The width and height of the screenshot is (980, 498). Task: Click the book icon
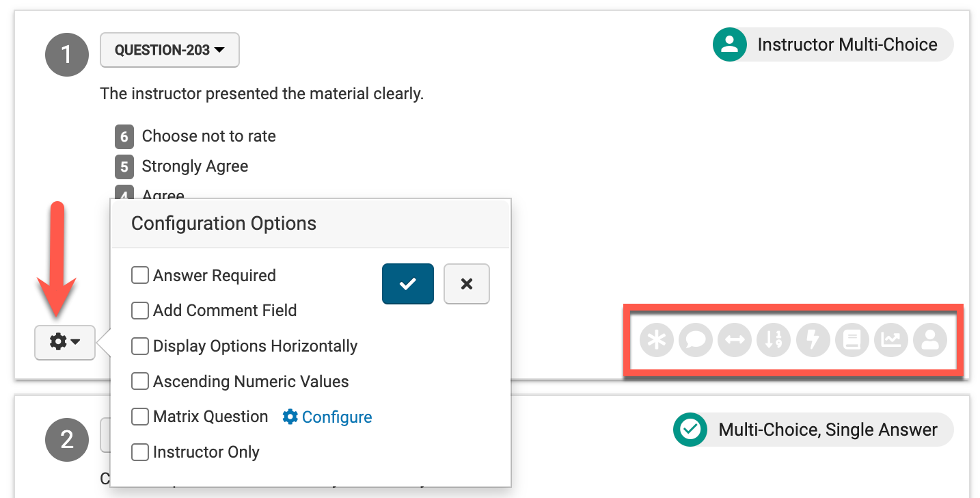852,340
